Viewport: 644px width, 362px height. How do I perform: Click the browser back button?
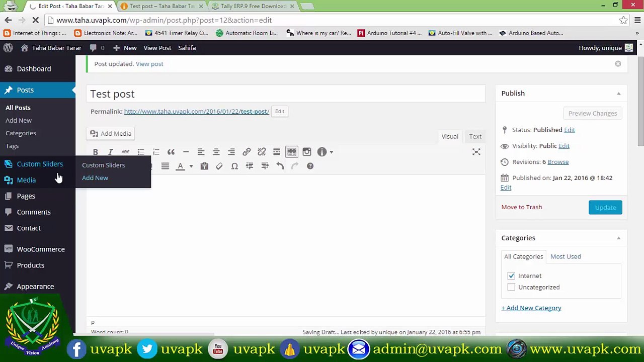8,20
